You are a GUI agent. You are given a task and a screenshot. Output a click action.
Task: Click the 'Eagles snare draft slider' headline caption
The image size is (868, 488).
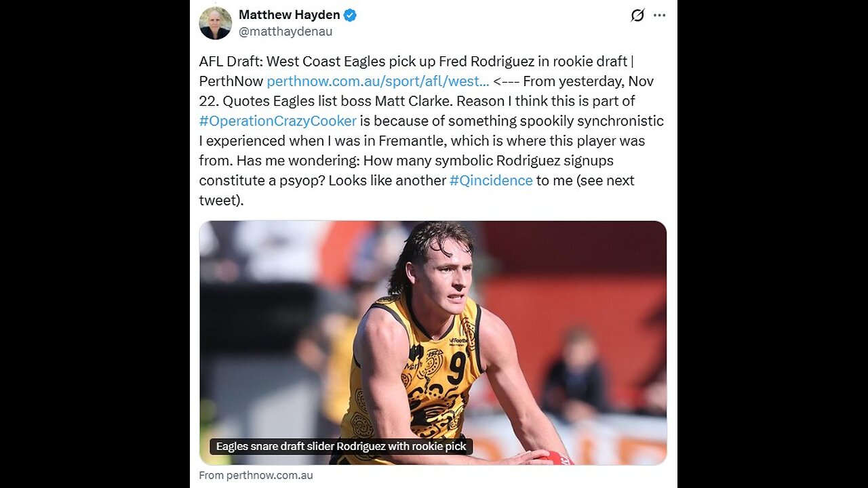[x=341, y=447]
